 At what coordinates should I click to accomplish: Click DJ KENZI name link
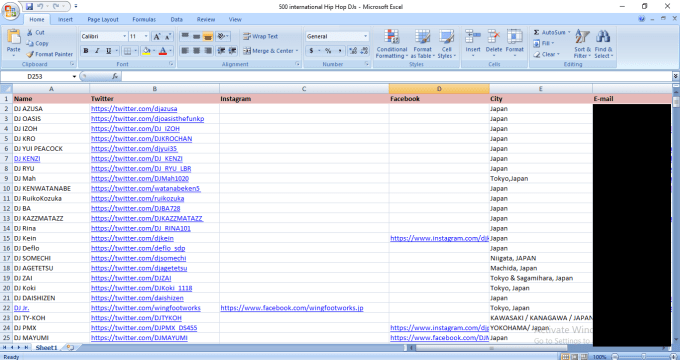tap(27, 159)
